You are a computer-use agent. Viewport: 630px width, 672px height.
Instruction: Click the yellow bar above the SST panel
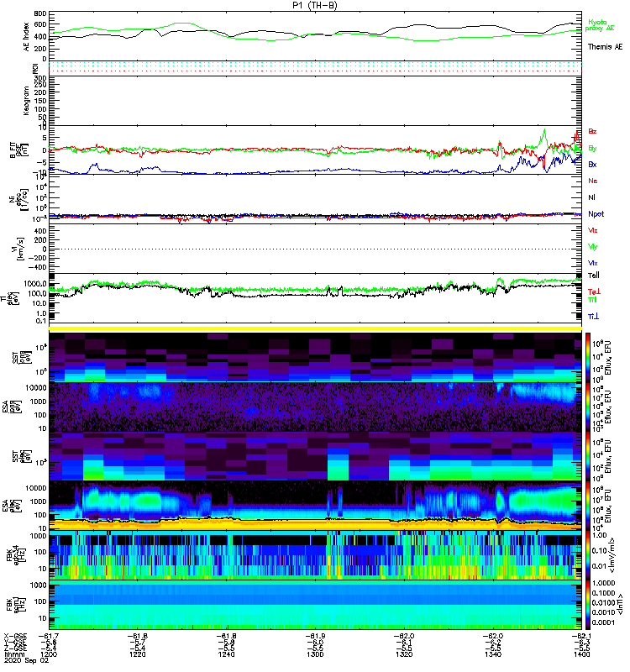click(315, 328)
